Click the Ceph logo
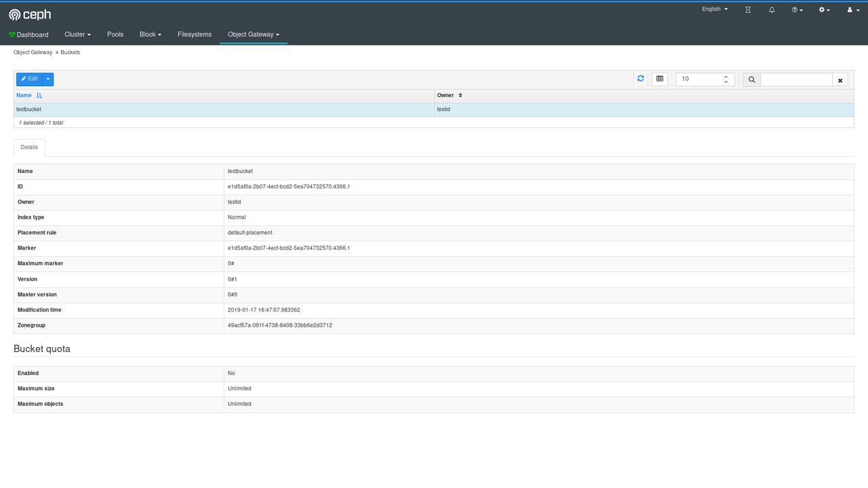The image size is (868, 488). [x=30, y=14]
